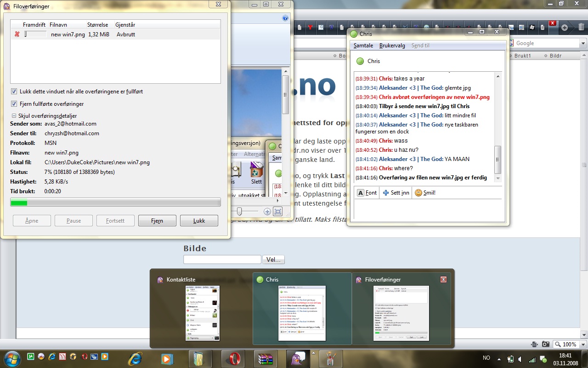Screen dimensions: 588x368
Task: Click the network signal tray icon
Action: click(x=532, y=359)
